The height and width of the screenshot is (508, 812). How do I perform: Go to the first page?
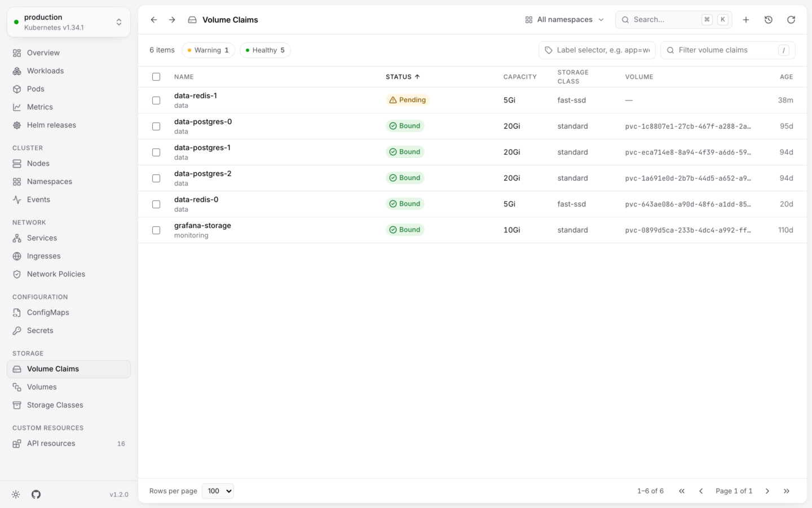682,491
